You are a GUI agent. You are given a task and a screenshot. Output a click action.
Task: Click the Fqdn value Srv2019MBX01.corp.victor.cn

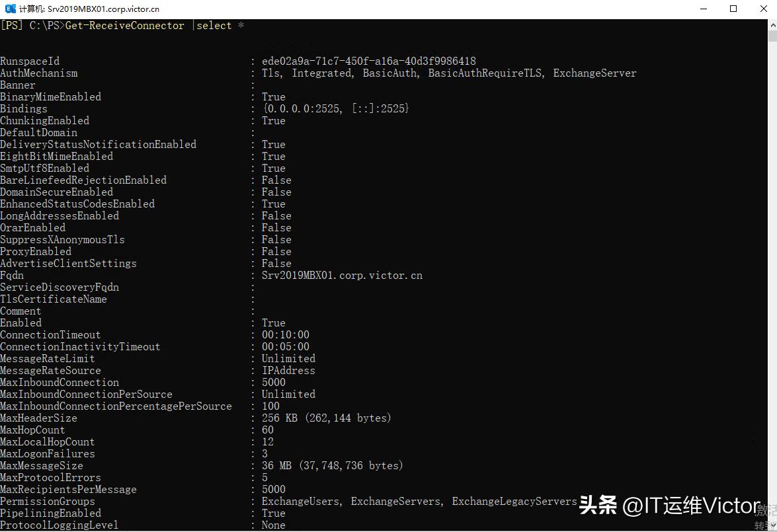coord(341,275)
